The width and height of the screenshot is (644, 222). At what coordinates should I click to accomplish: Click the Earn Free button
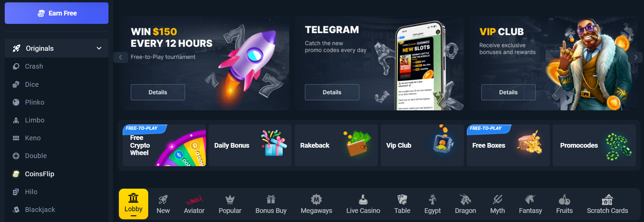[57, 13]
